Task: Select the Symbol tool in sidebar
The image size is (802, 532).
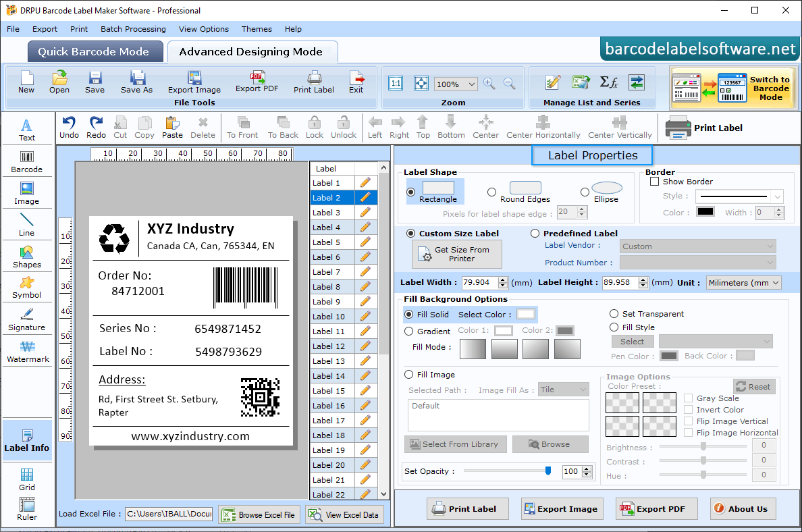Action: click(x=26, y=288)
